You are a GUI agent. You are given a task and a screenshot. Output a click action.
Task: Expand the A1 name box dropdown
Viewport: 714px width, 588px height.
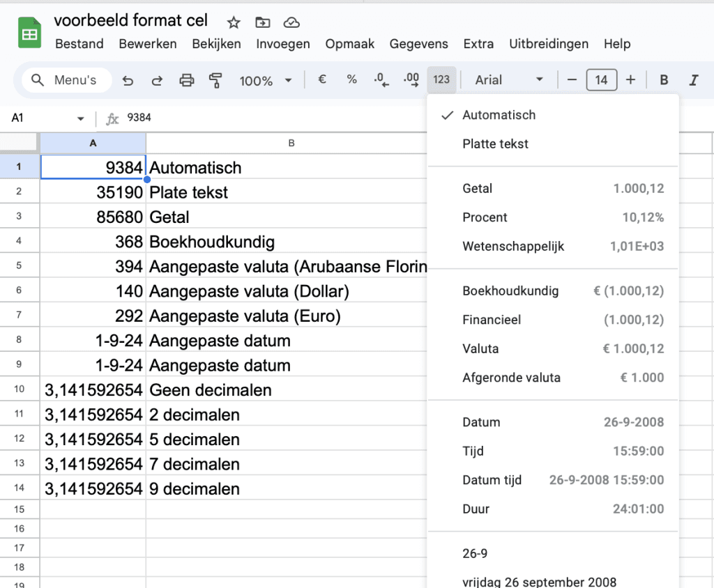click(x=81, y=118)
